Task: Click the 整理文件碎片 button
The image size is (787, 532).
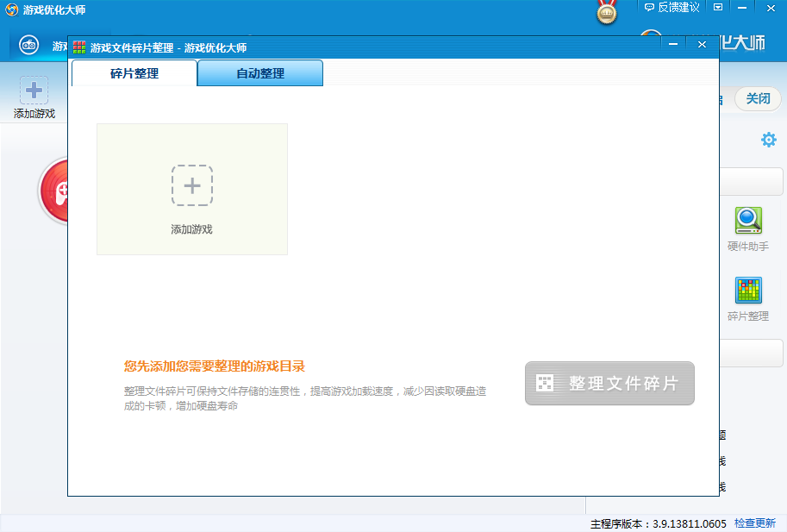Action: click(609, 384)
